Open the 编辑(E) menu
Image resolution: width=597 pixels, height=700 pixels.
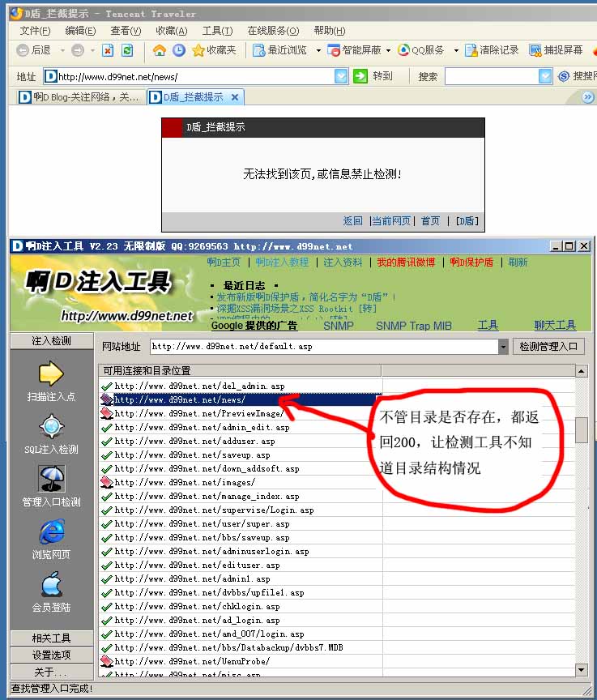pyautogui.click(x=80, y=30)
